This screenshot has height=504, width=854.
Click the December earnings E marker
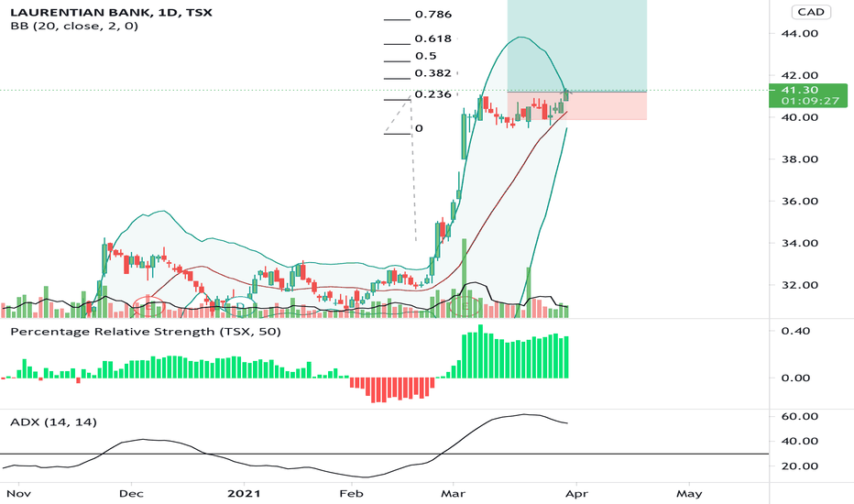coord(148,307)
